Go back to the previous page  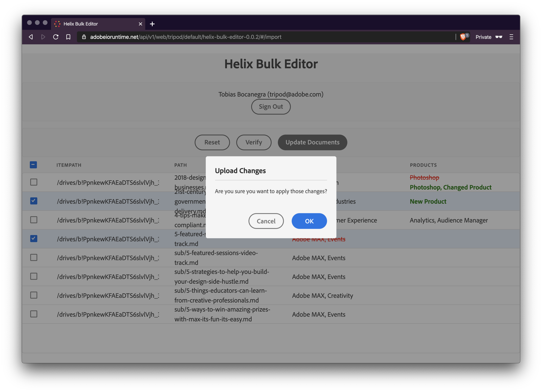coord(31,37)
